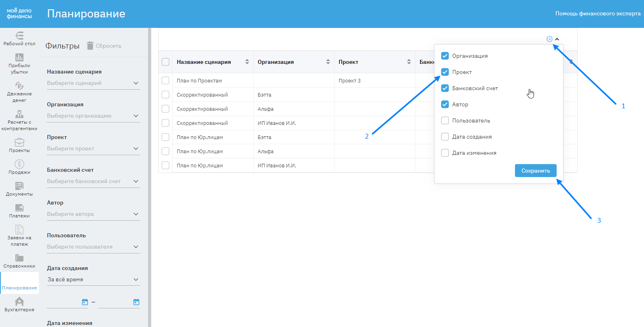Click the Сбросить trash icon
This screenshot has height=327, width=644.
[x=90, y=46]
